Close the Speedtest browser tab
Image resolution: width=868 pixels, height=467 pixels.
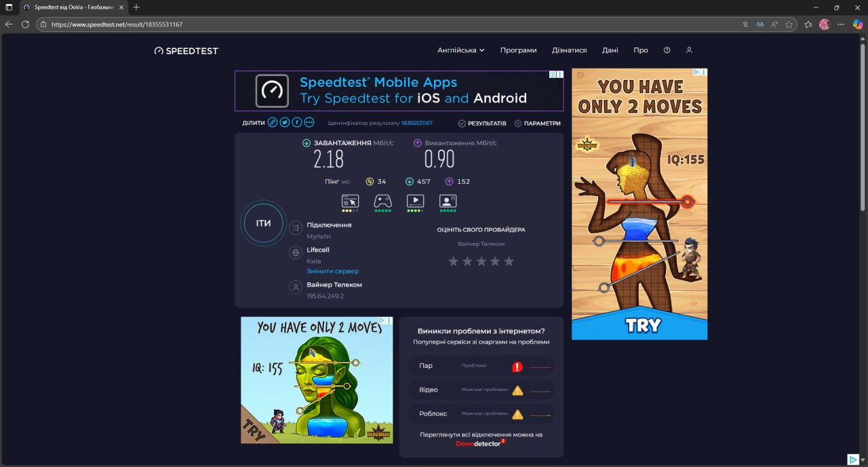[121, 7]
